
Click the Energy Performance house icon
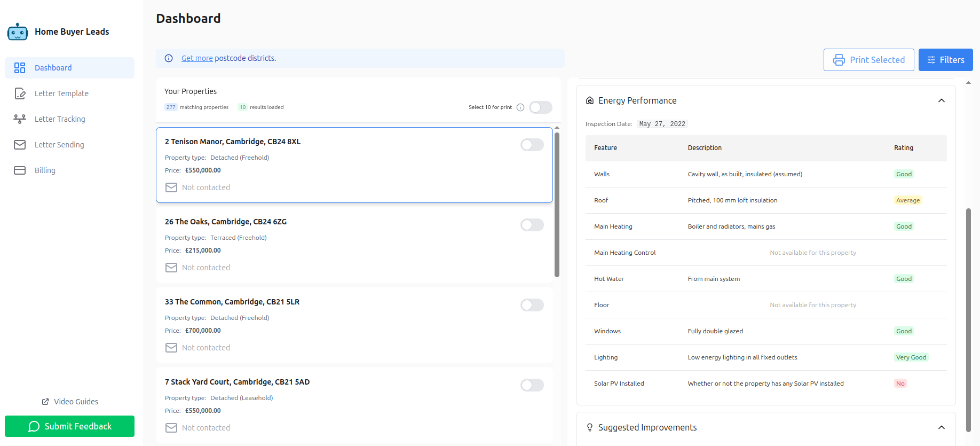click(x=590, y=100)
